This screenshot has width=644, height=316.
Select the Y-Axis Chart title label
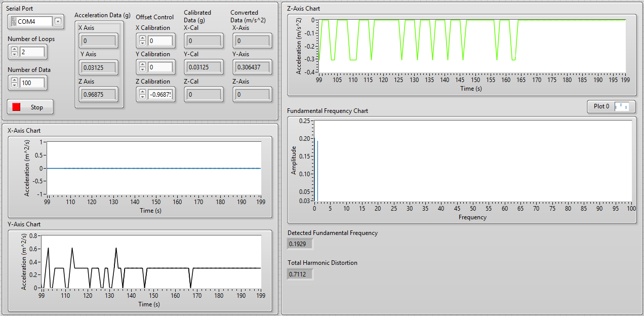point(24,224)
